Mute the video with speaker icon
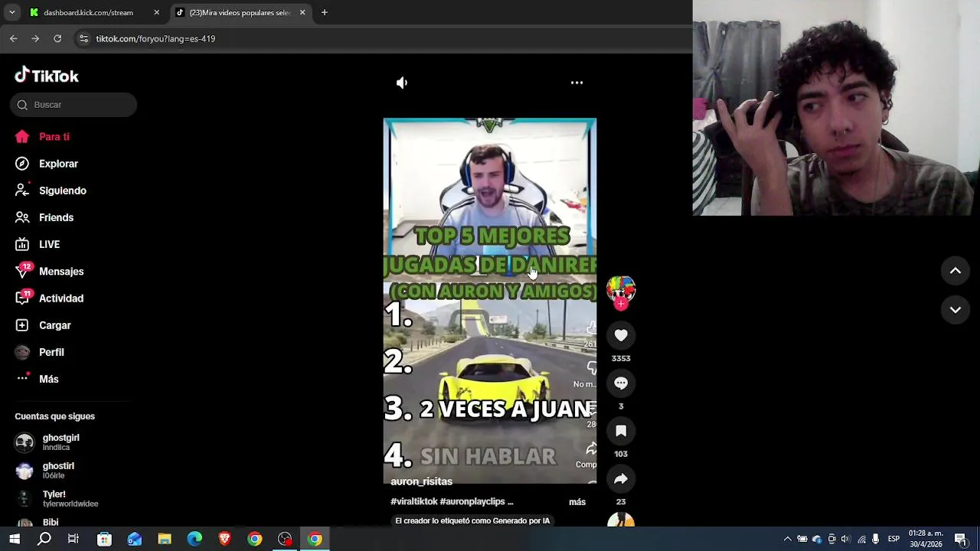This screenshot has width=980, height=551. 402,83
